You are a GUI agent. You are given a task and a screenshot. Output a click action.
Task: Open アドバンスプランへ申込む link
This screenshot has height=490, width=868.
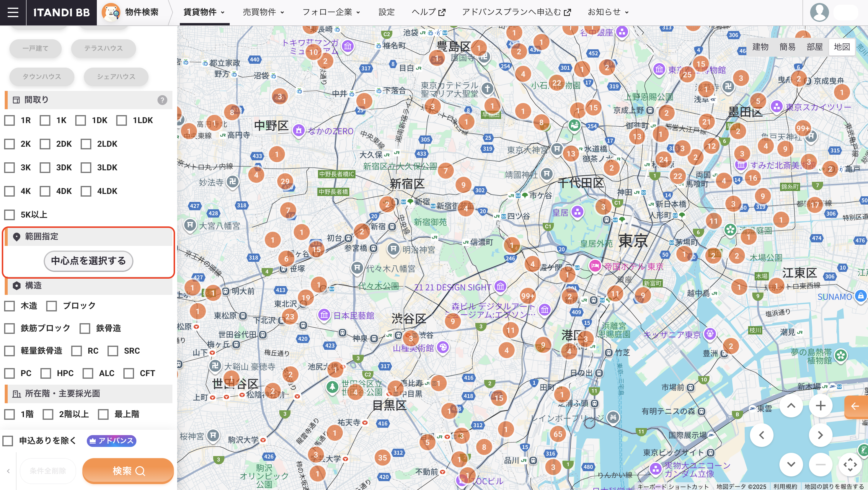pyautogui.click(x=517, y=12)
